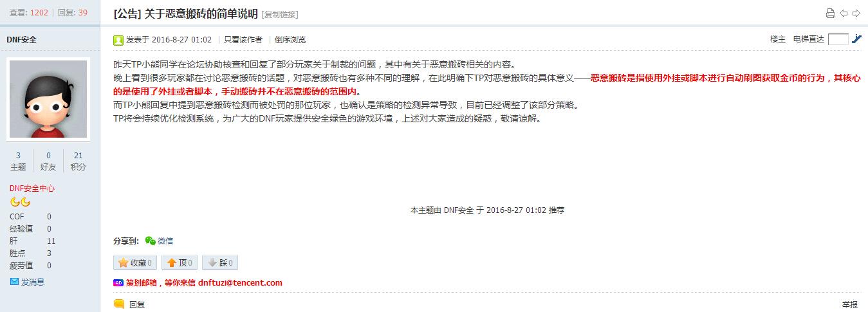Click the envelope send-message icon
This screenshot has height=312, width=868.
14,282
